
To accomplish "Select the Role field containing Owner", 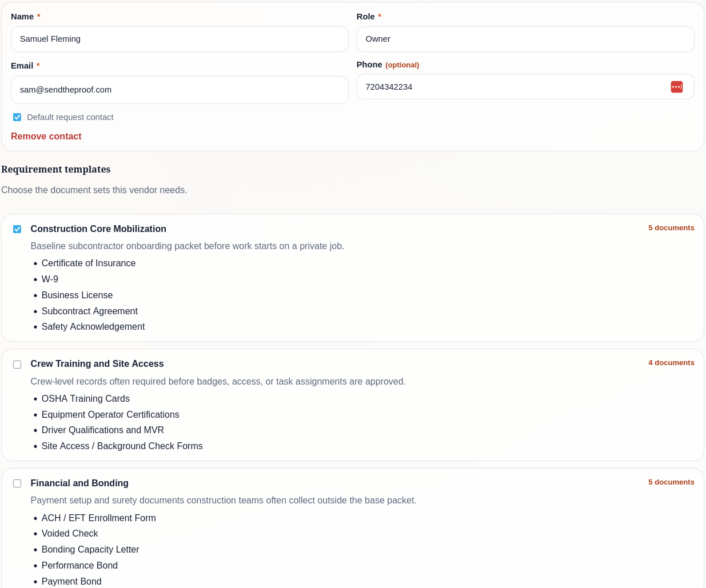I will coord(525,39).
